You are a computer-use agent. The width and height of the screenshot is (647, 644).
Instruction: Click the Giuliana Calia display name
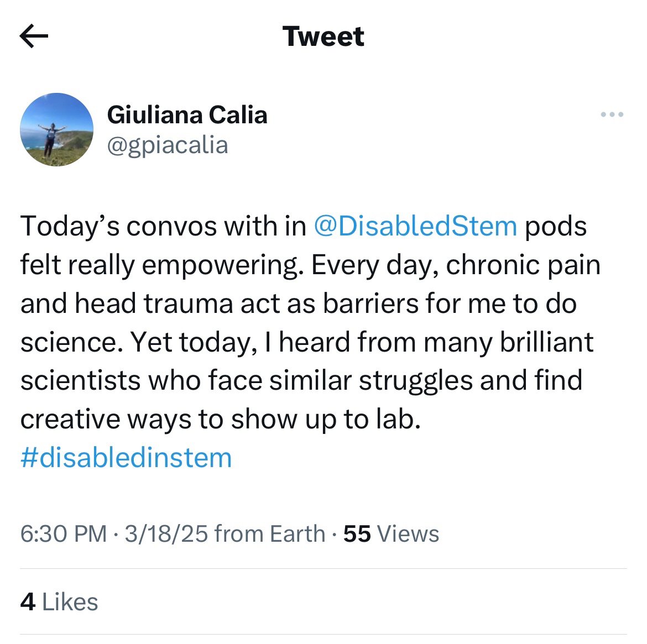[x=187, y=115]
